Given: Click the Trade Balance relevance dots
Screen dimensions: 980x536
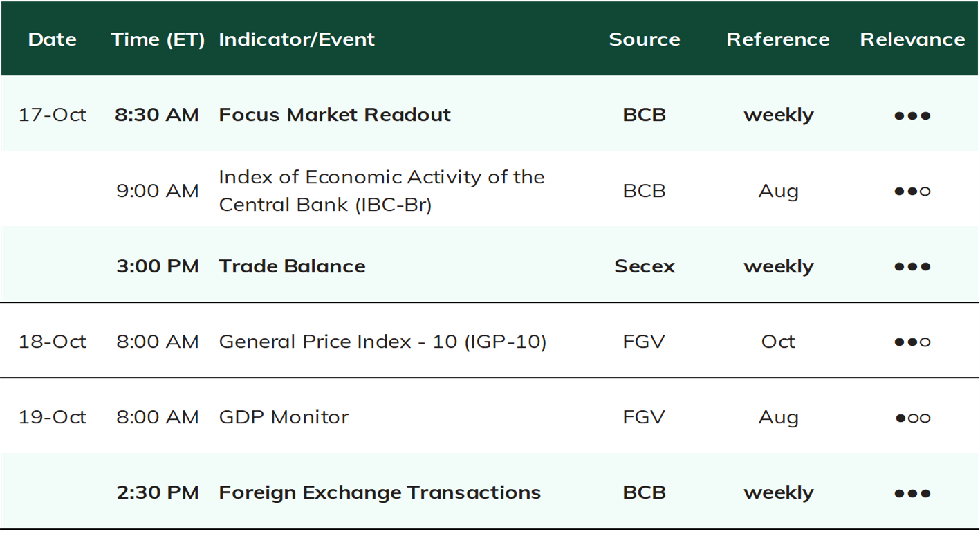Looking at the screenshot, I should click(x=912, y=266).
